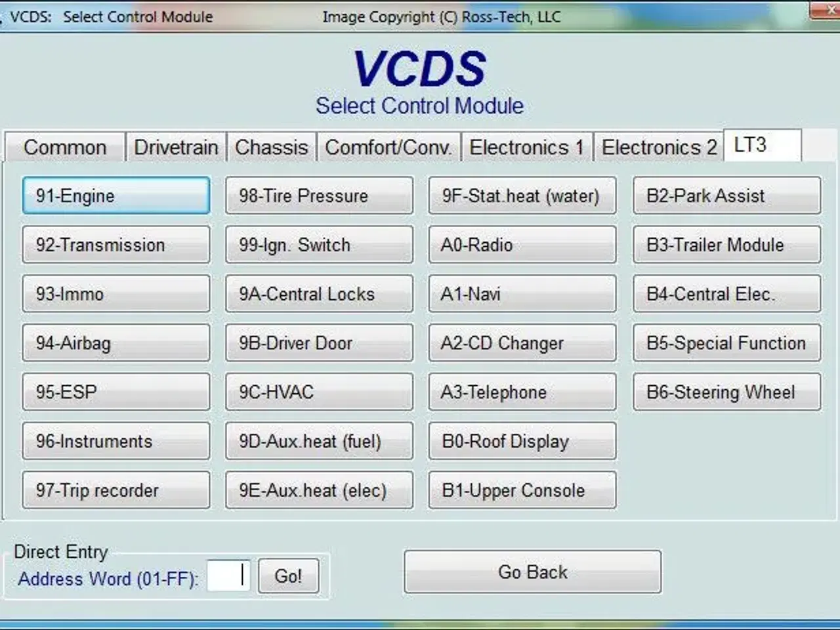Open the 94-Airbag module

(x=116, y=343)
